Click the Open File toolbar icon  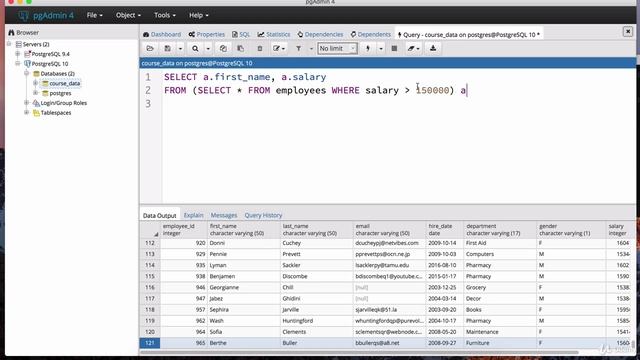coord(150,49)
